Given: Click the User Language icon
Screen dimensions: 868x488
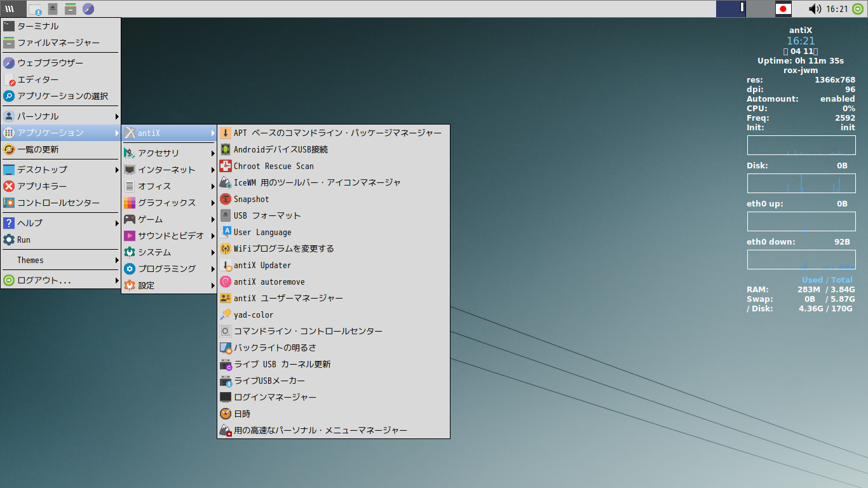Looking at the screenshot, I should [225, 232].
